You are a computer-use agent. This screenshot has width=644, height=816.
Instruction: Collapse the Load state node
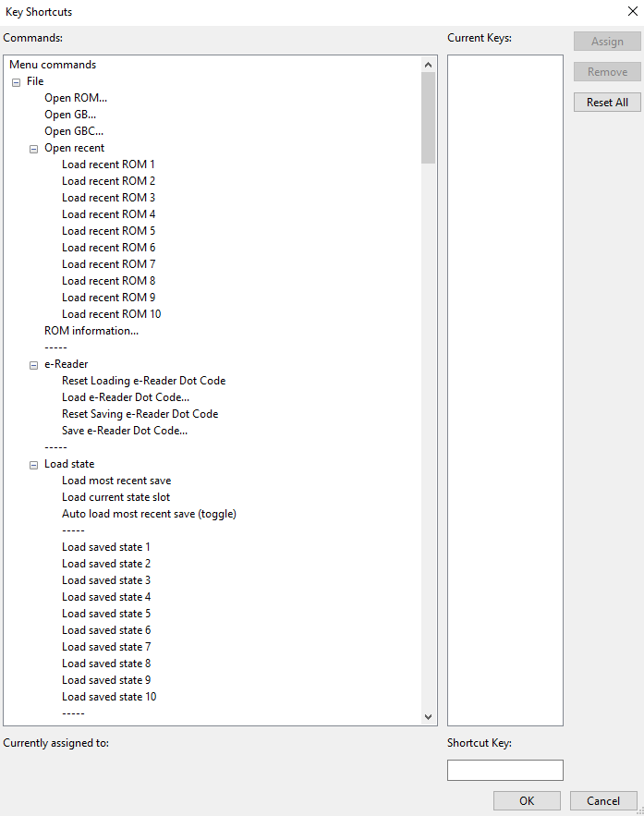click(x=34, y=465)
